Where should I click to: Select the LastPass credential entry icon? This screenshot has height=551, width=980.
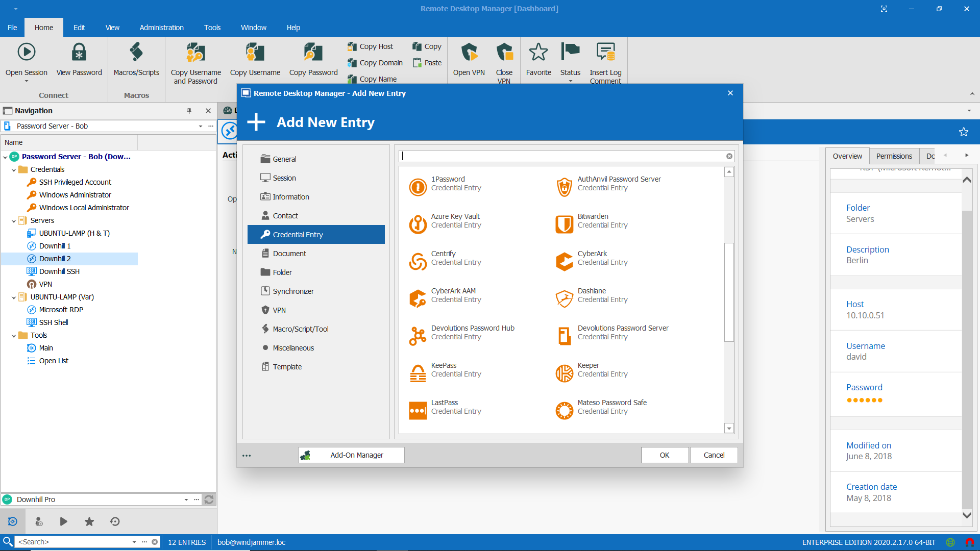418,411
